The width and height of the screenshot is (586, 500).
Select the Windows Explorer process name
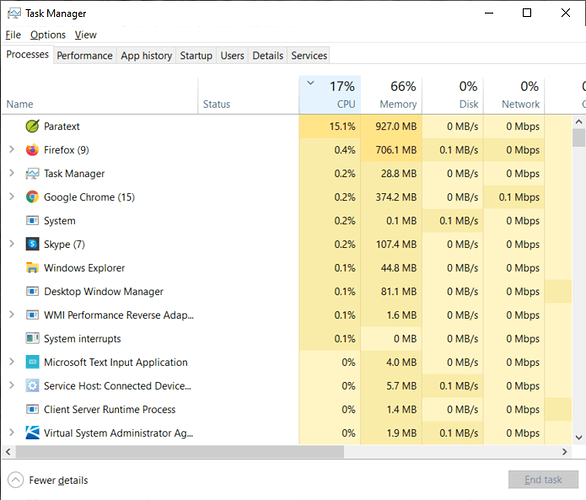pyautogui.click(x=84, y=268)
